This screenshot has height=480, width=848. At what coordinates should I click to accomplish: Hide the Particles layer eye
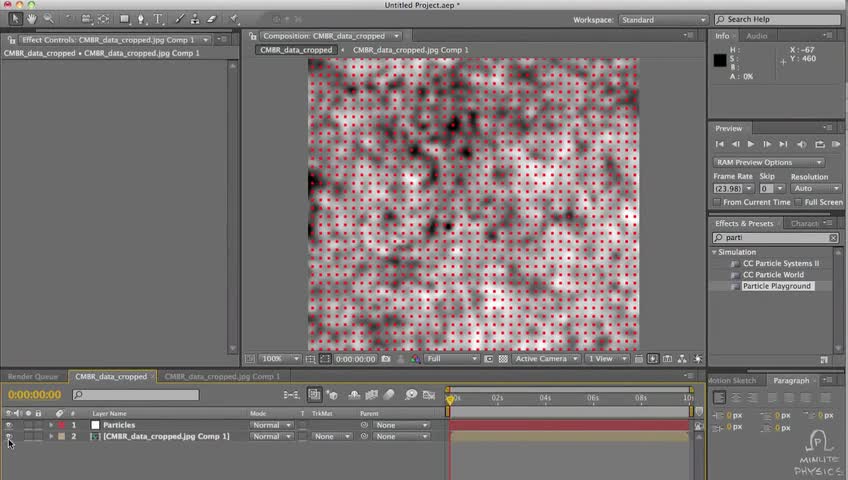(9, 425)
